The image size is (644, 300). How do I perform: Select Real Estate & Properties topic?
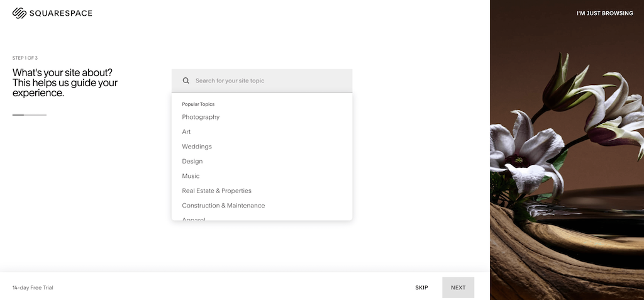point(216,191)
